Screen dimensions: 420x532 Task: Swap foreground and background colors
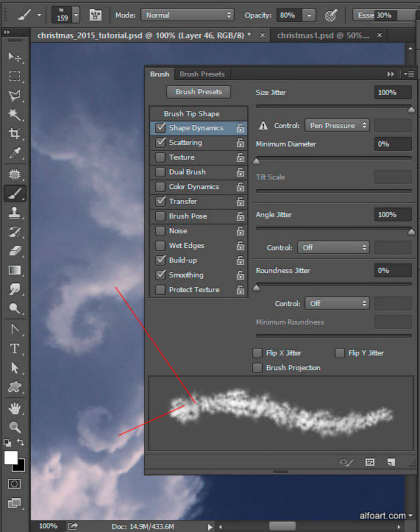21,442
